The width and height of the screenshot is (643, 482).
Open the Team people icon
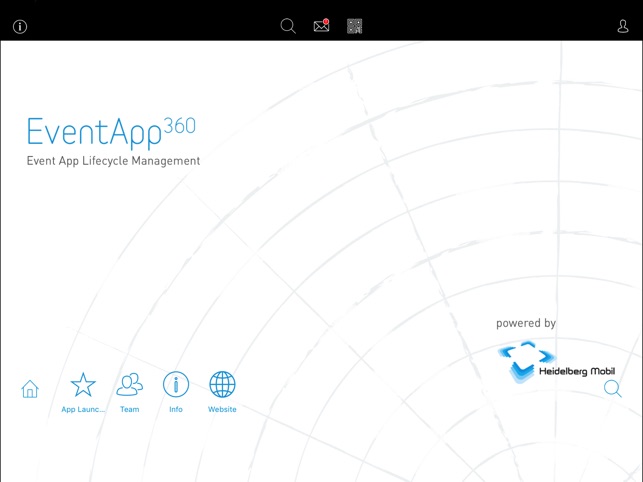[x=130, y=384]
